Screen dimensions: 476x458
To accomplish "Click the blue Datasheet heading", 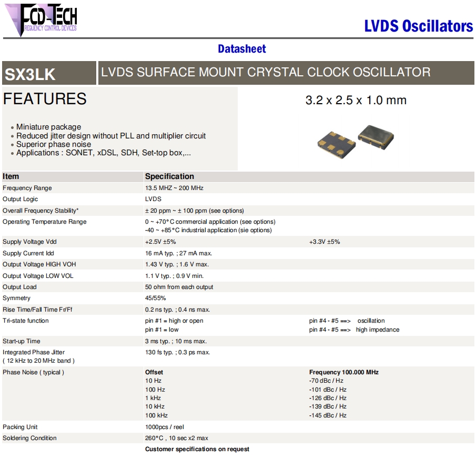I will tap(242, 49).
